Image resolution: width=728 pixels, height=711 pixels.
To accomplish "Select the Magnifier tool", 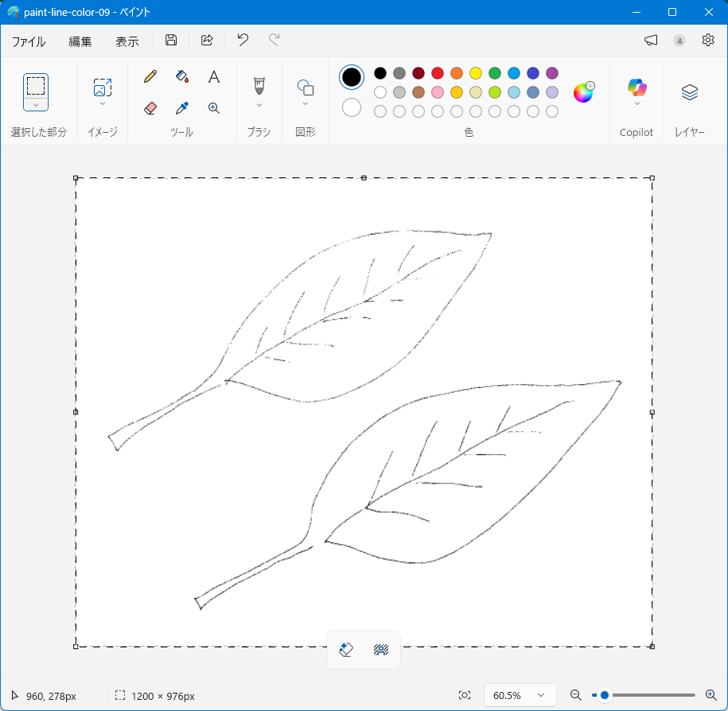I will pyautogui.click(x=213, y=108).
